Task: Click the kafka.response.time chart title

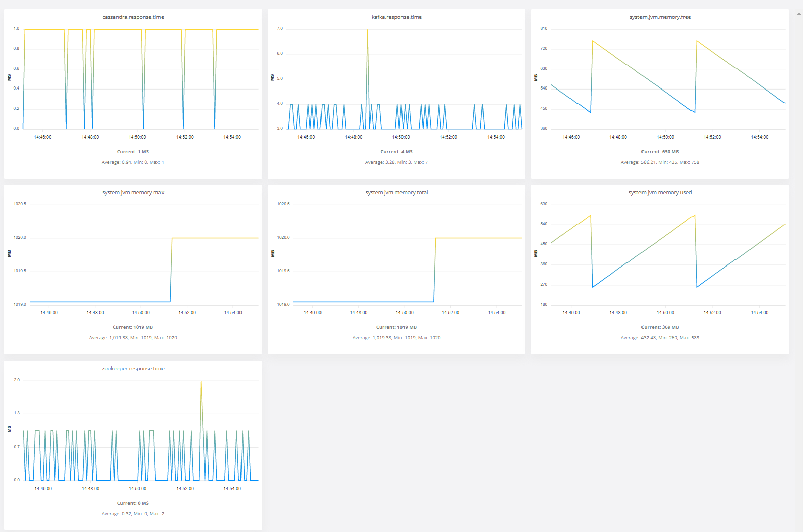Action: point(396,17)
